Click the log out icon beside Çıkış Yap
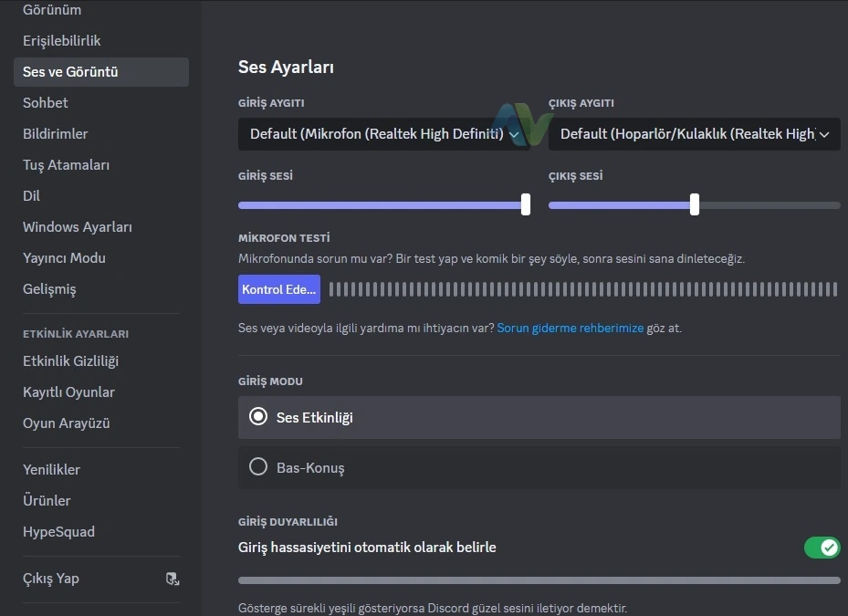 (173, 579)
